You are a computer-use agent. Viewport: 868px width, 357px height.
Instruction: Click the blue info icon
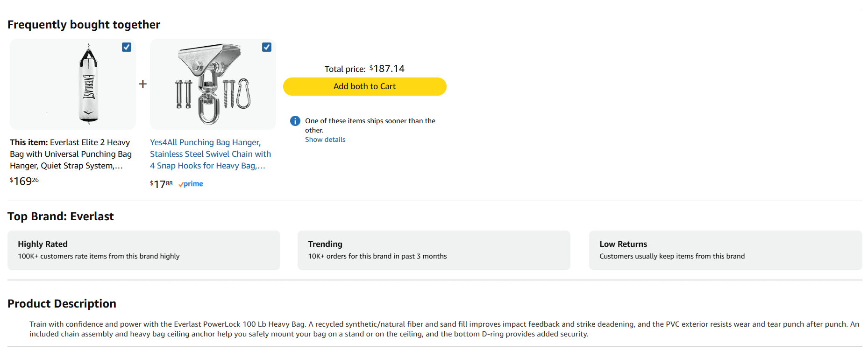point(295,121)
